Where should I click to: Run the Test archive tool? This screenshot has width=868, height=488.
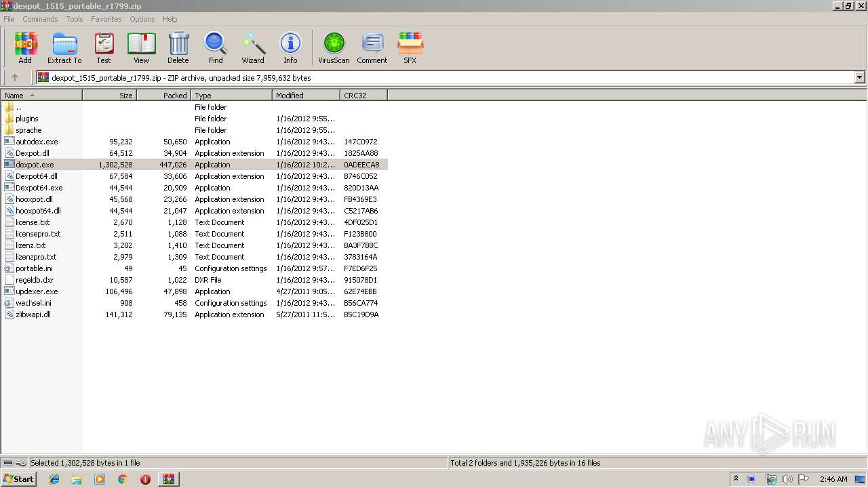[x=104, y=47]
